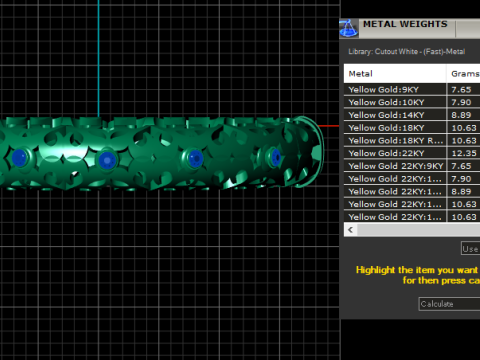
Task: Click the 7.65 grams value for 9KY
Action: coord(461,90)
